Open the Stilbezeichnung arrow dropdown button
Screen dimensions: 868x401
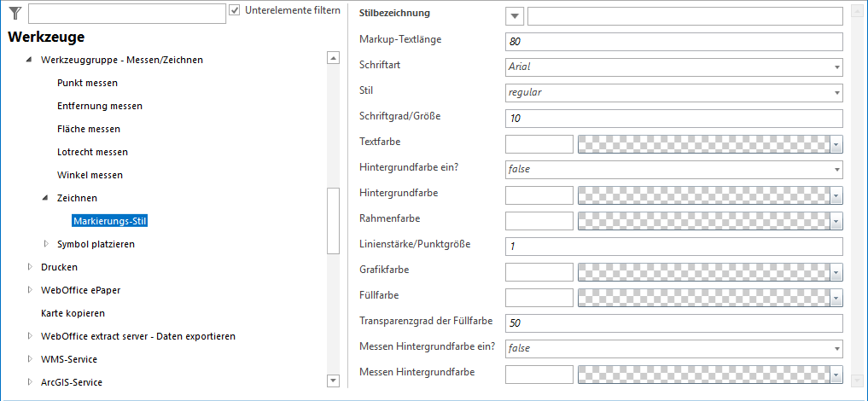tap(515, 16)
